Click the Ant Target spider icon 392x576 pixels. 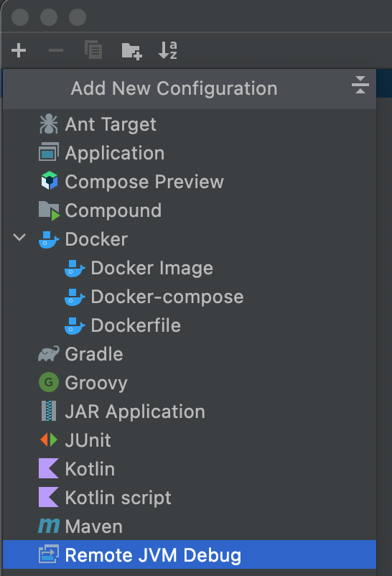click(x=49, y=124)
